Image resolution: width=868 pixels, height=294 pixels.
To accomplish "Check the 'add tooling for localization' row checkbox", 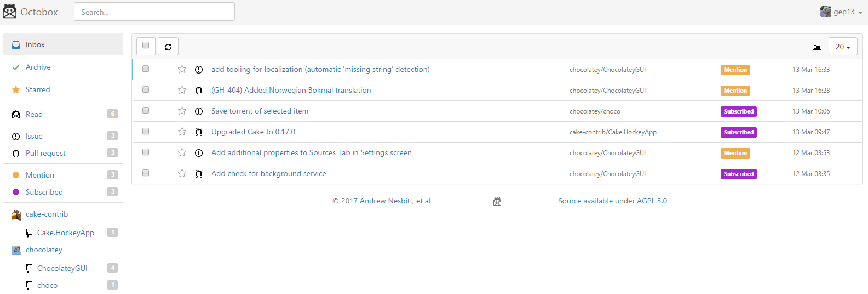I will pyautogui.click(x=146, y=69).
